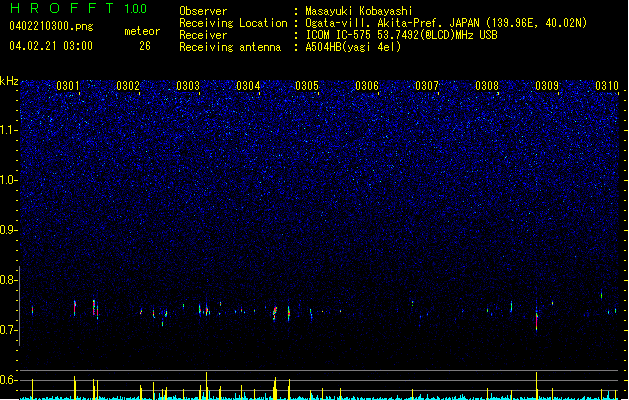The width and height of the screenshot is (629, 400).
Task: Click the Observer name Masayuki Kobayashi
Action: 359,11
